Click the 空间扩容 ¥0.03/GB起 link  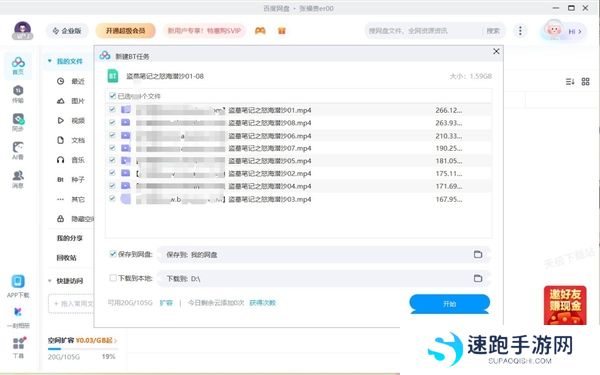coord(82,340)
